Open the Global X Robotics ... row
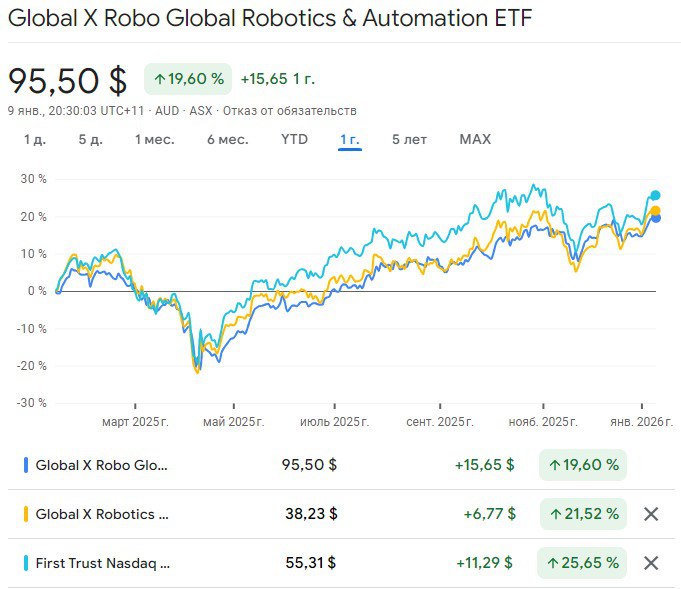 tap(102, 514)
